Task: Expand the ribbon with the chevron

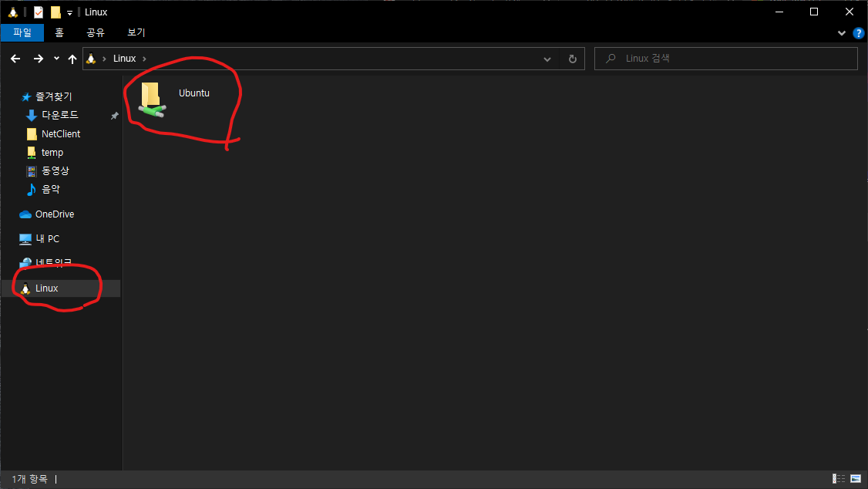Action: click(842, 33)
